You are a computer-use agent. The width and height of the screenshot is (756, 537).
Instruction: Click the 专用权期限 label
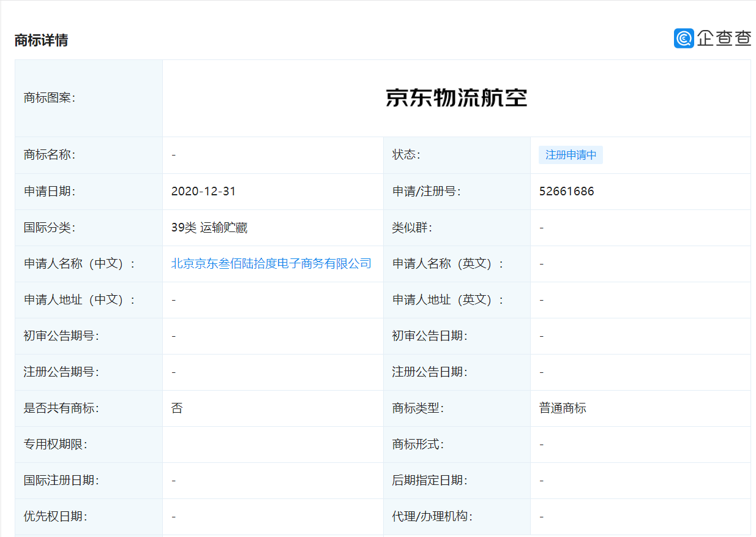[55, 444]
